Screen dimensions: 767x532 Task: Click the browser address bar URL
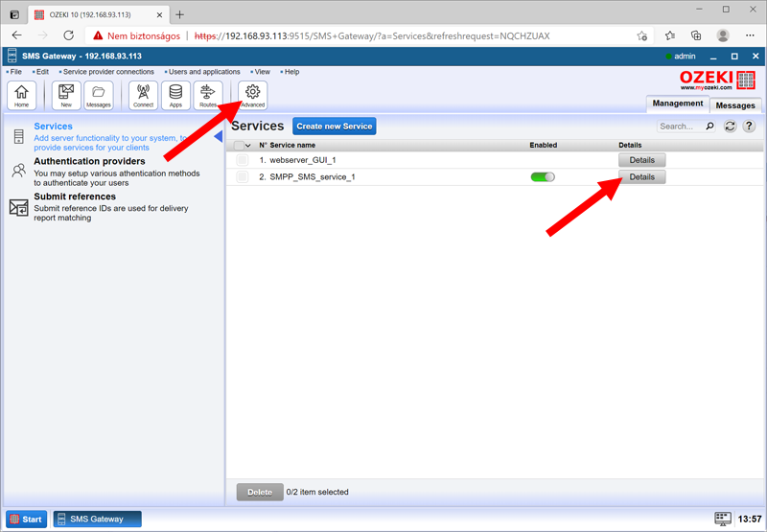tap(372, 35)
